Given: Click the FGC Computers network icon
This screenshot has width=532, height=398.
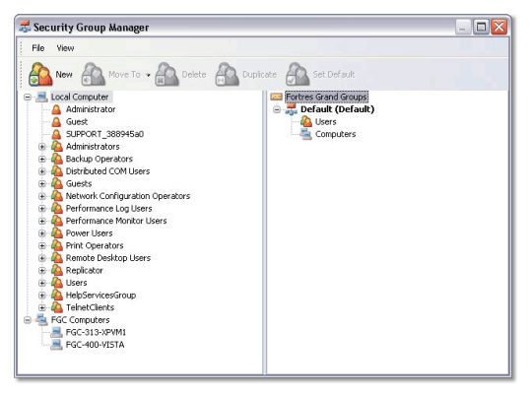Looking at the screenshot, I should click(41, 319).
